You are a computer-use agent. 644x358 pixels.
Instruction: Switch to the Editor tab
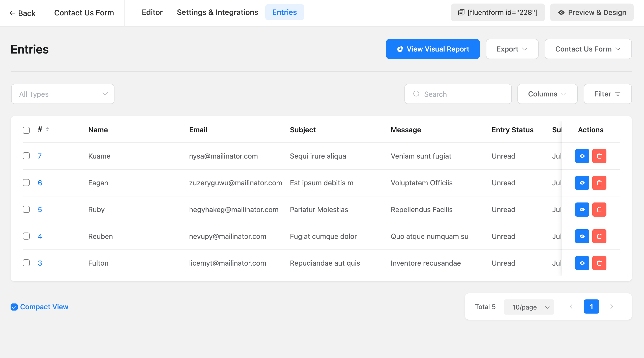(152, 12)
